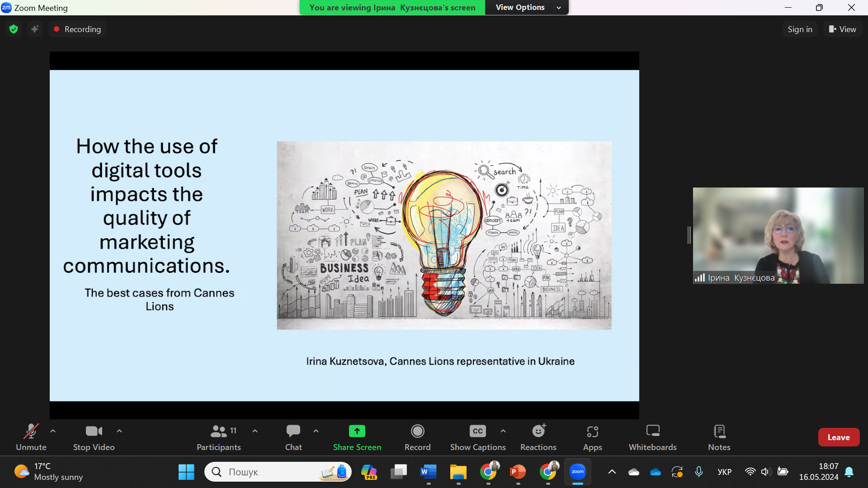Toggle Show Captions on
The width and height of the screenshot is (868, 488).
click(477, 436)
